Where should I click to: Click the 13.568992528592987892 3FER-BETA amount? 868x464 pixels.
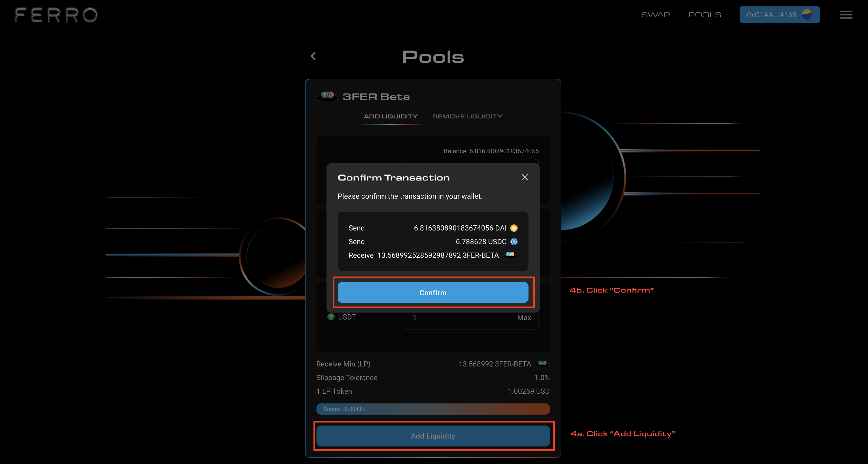click(438, 255)
